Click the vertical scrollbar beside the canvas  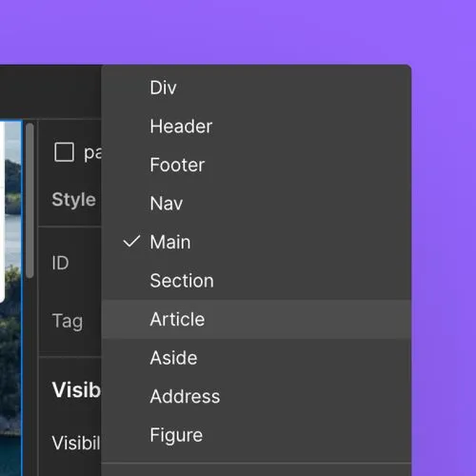(30, 201)
